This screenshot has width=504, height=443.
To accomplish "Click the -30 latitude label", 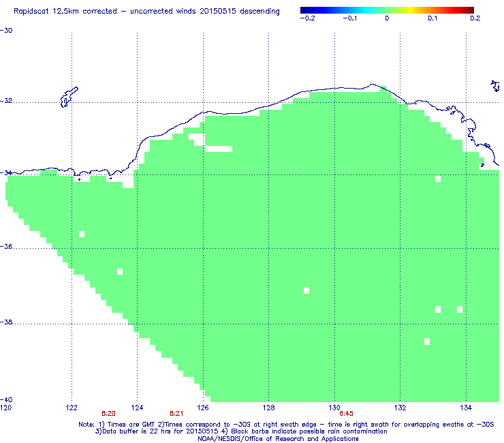I will pos(6,31).
